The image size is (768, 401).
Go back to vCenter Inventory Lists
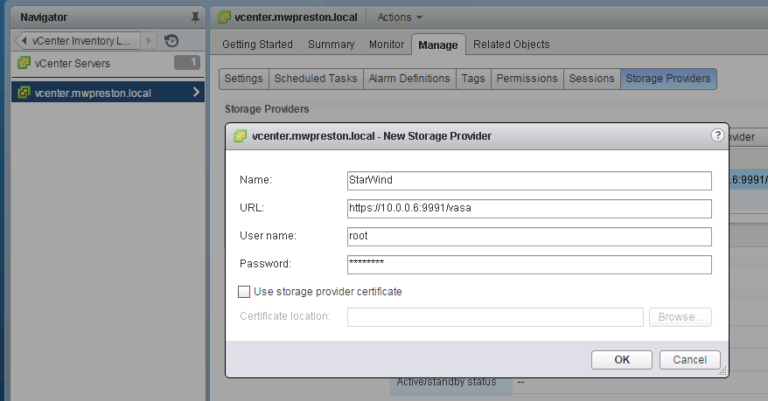point(77,41)
